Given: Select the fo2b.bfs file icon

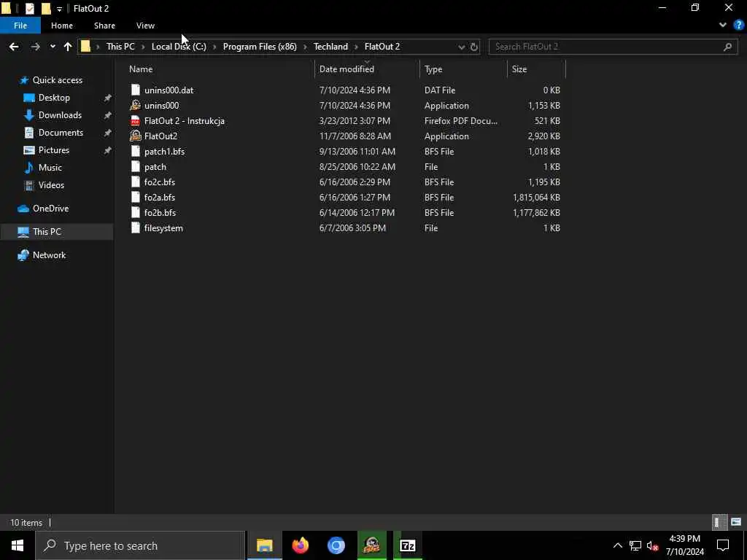Looking at the screenshot, I should [135, 212].
